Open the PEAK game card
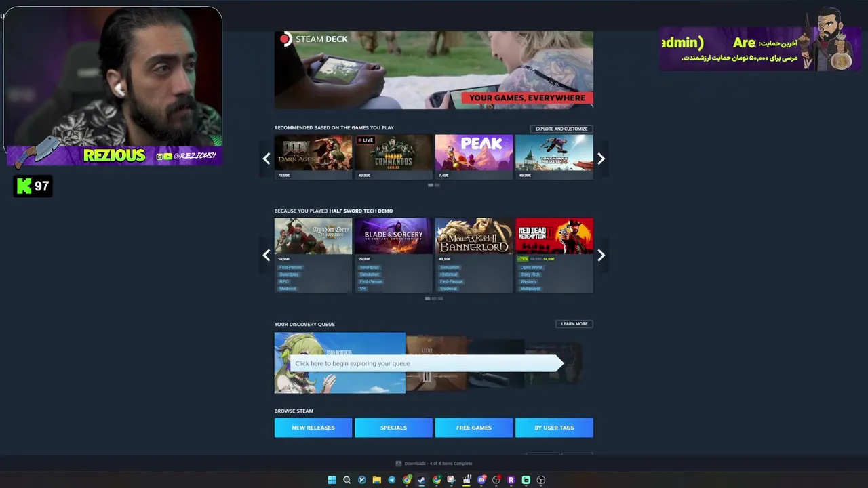This screenshot has height=488, width=868. click(x=474, y=157)
